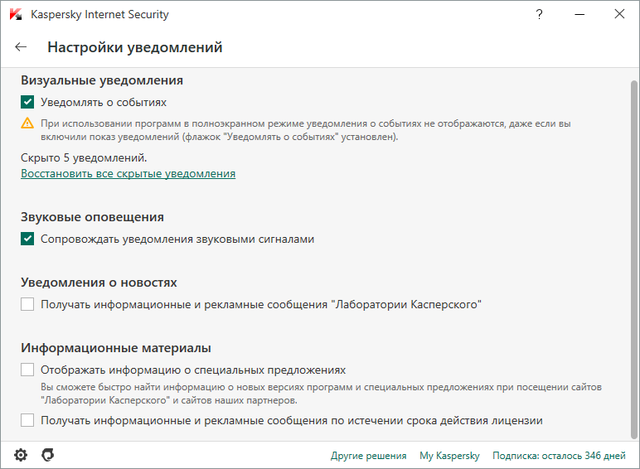This screenshot has height=469, width=640.
Task: Enable messages 'по истечении срока действия лицензии'
Action: click(x=27, y=420)
